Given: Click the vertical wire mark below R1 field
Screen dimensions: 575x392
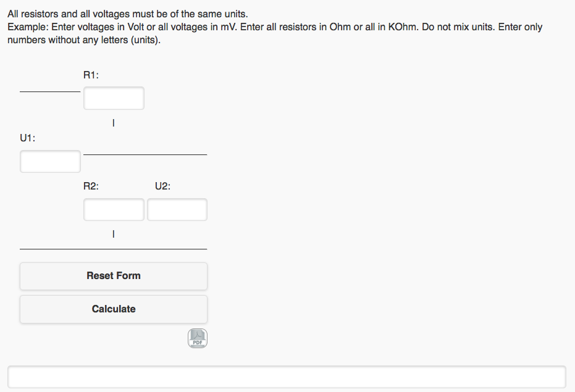Looking at the screenshot, I should coord(113,123).
